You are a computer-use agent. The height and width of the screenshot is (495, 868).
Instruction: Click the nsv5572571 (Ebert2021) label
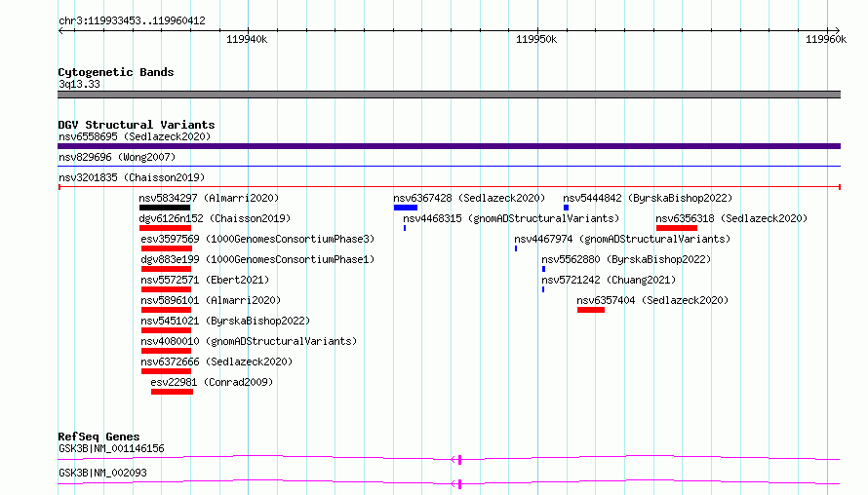tap(205, 280)
